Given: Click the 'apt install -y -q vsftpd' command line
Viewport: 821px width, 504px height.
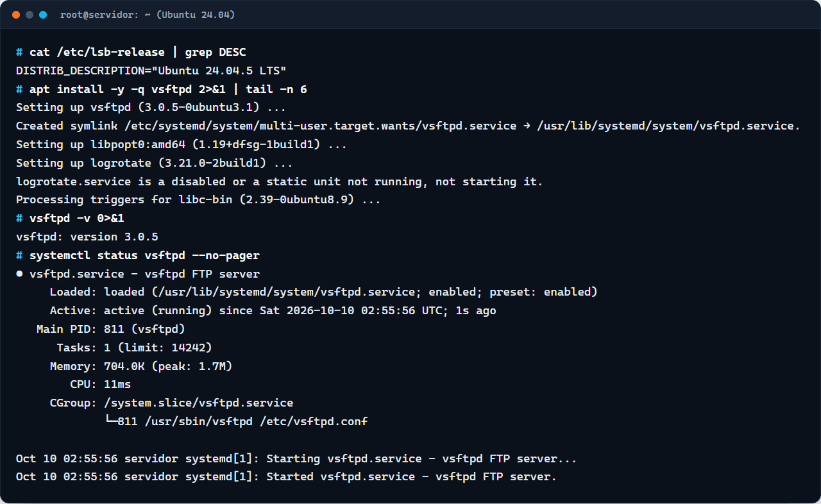Looking at the screenshot, I should click(x=168, y=89).
